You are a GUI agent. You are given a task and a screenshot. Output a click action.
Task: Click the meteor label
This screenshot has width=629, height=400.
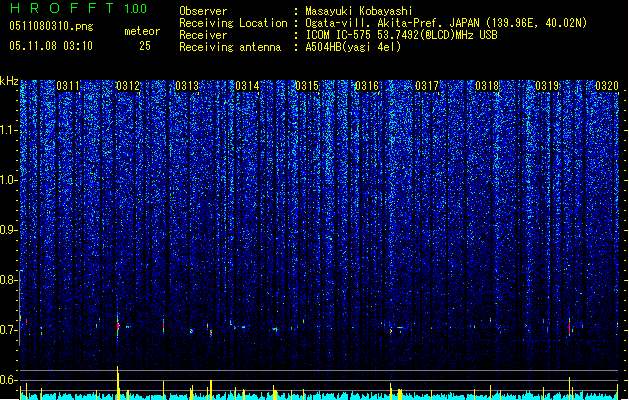point(142,31)
